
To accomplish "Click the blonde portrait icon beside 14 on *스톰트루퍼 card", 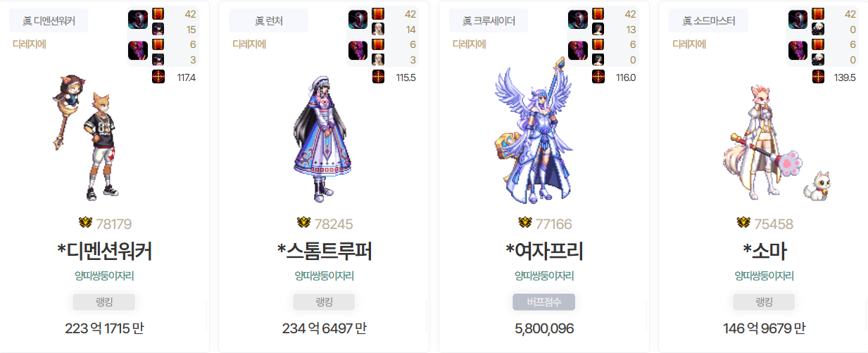I will pos(378,29).
